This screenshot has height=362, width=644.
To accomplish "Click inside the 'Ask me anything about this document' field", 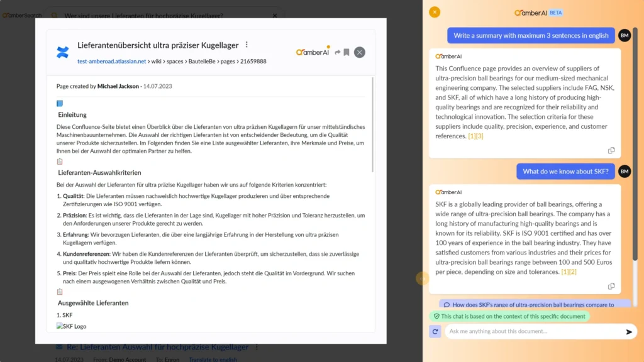I will (535, 332).
